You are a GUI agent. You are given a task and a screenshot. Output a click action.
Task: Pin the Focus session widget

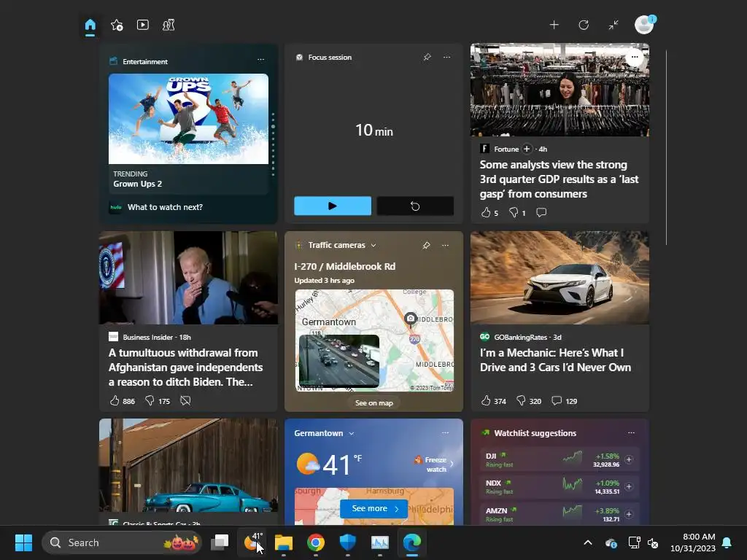point(427,57)
